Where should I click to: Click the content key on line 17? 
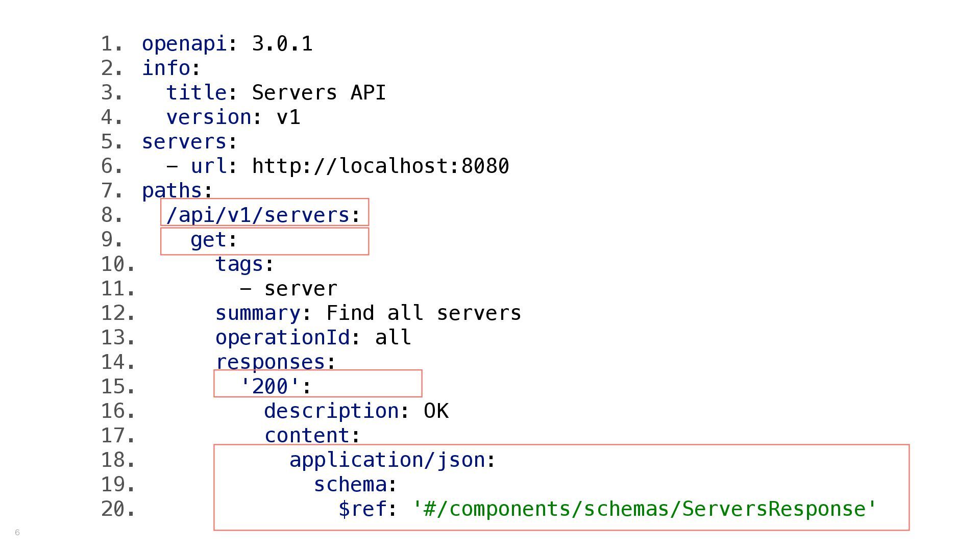[x=307, y=436]
